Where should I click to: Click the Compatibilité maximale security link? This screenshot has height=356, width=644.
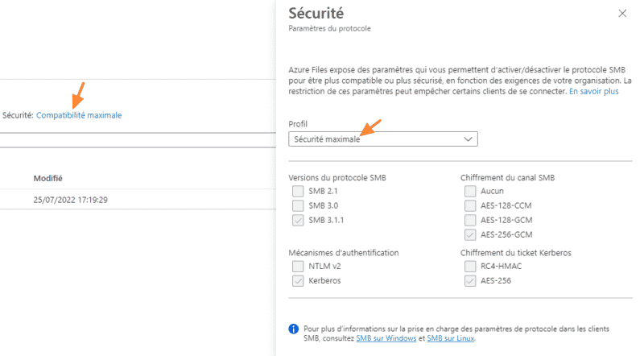tap(79, 115)
